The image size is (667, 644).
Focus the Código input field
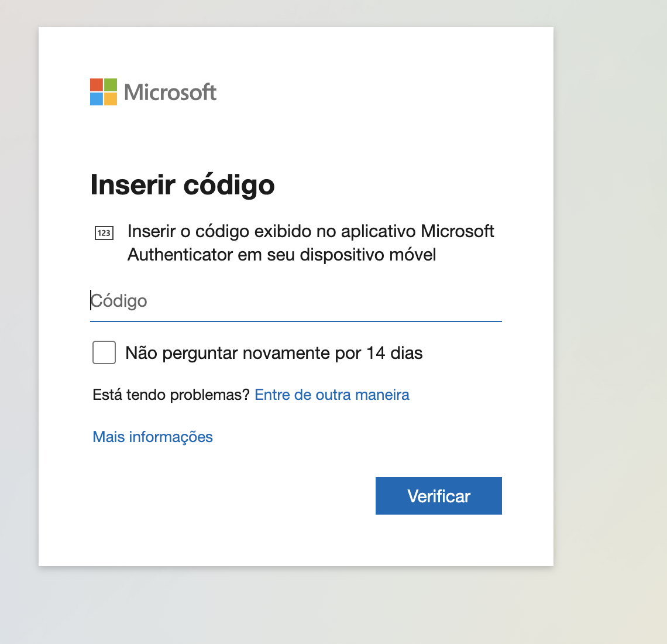click(x=295, y=301)
